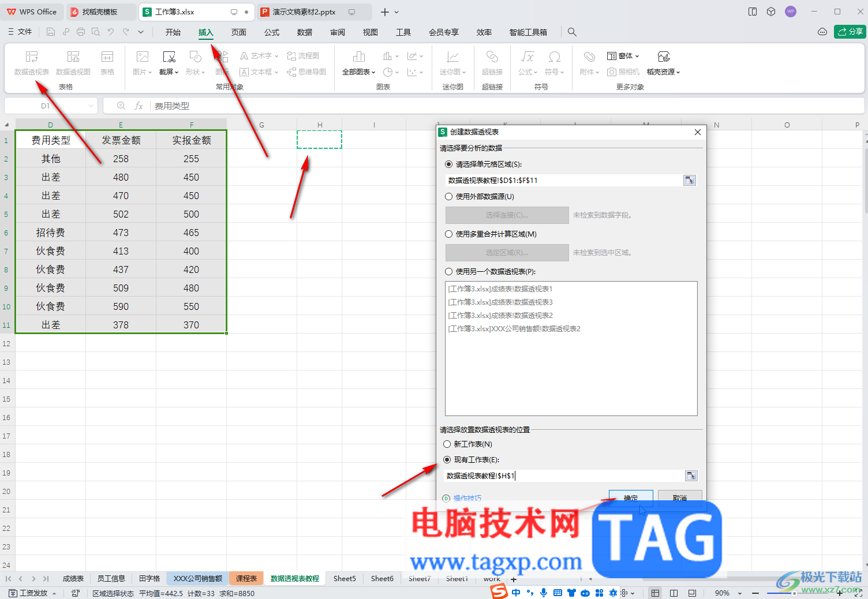Open the new tab dropdown arrow
Viewport: 868px width, 599px height.
[x=396, y=12]
